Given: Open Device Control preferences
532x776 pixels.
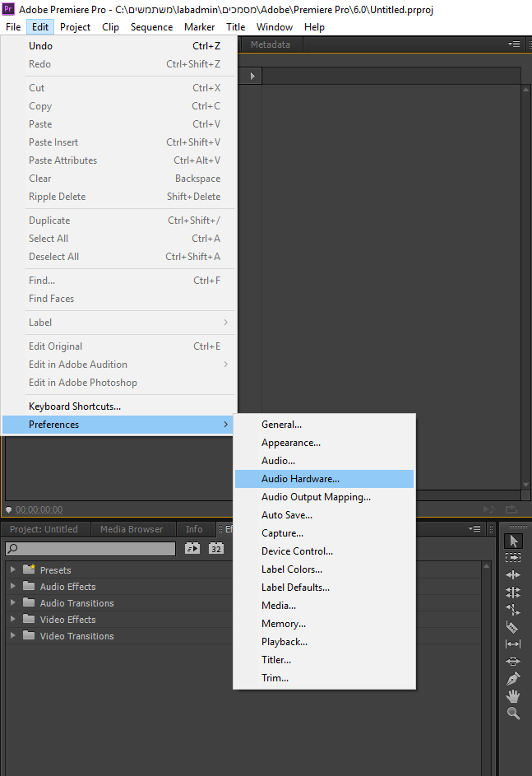Looking at the screenshot, I should click(324, 551).
